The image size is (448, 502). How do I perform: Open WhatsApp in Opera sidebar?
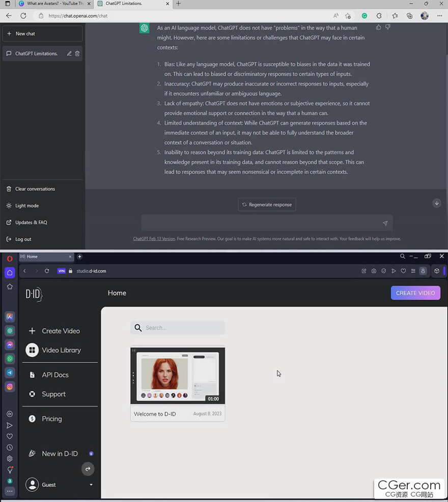pos(10,359)
